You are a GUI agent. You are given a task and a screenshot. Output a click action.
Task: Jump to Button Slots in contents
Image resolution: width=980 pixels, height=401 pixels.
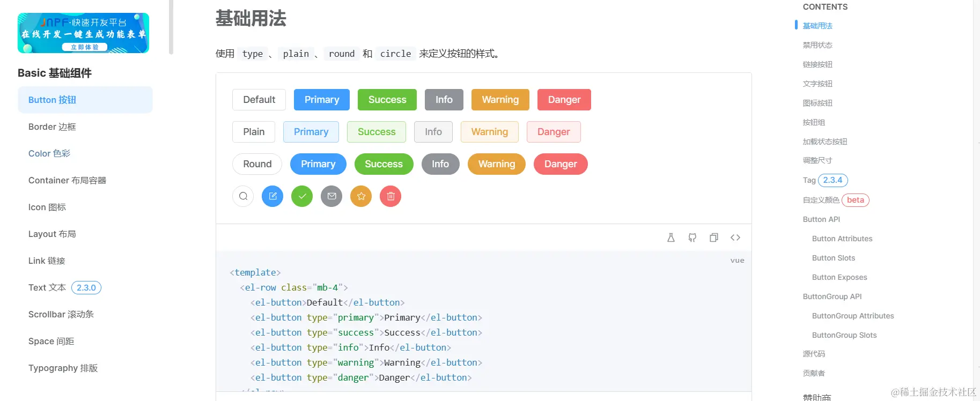tap(834, 258)
